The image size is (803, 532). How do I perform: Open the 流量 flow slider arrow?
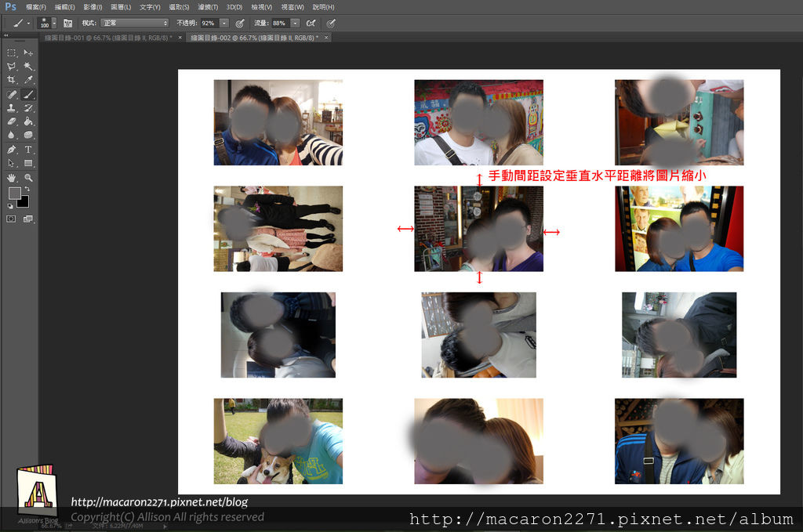295,23
